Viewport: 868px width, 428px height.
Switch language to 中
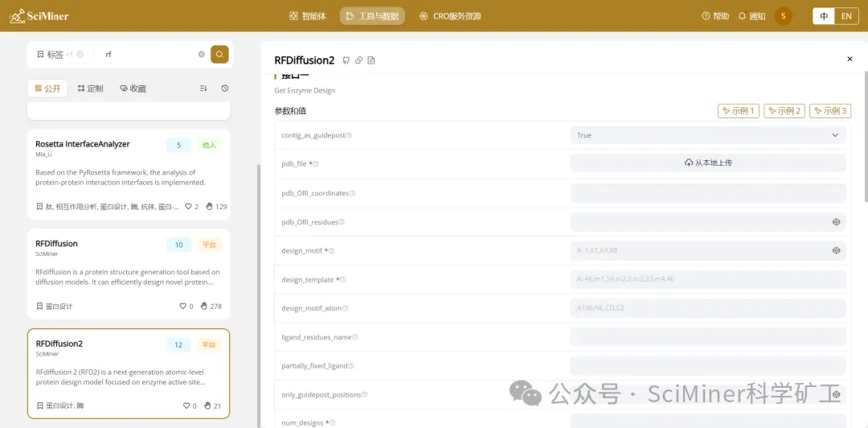[824, 16]
